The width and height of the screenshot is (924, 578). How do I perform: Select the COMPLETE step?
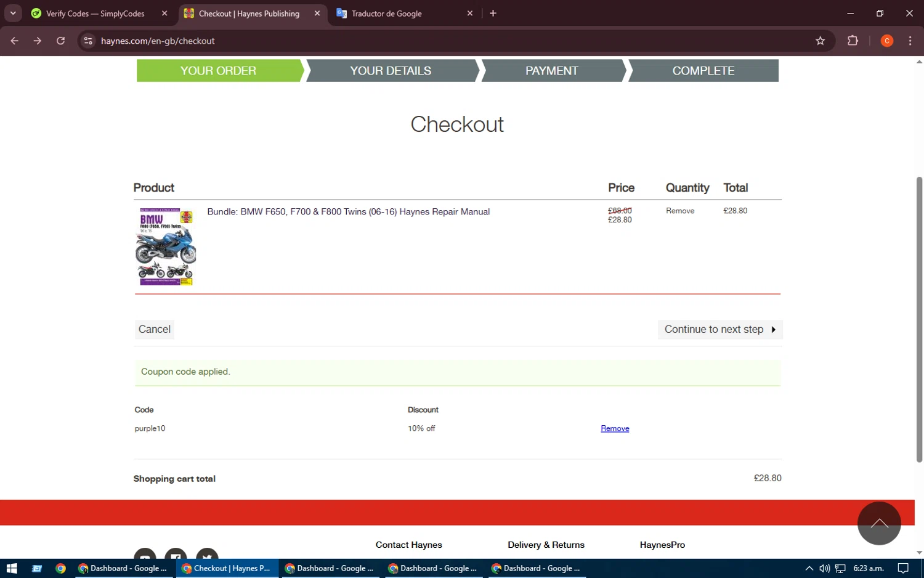[x=703, y=71]
